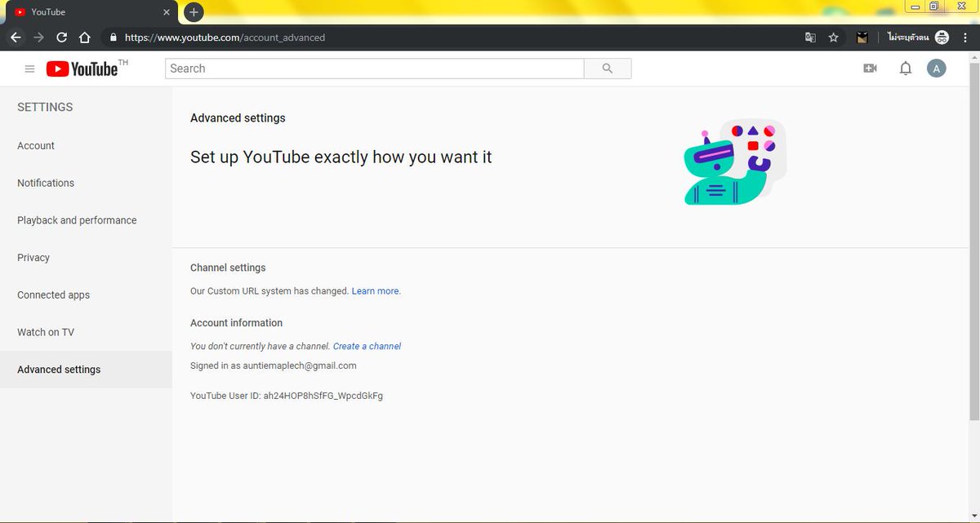This screenshot has width=980, height=523.
Task: Open the incognito profile indicator
Action: tap(919, 38)
